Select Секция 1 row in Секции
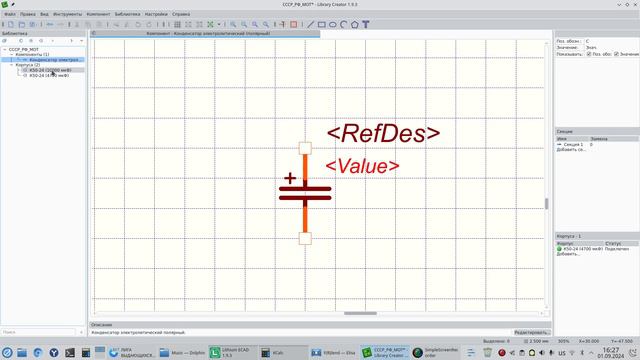The image size is (640, 360). pyautogui.click(x=597, y=144)
